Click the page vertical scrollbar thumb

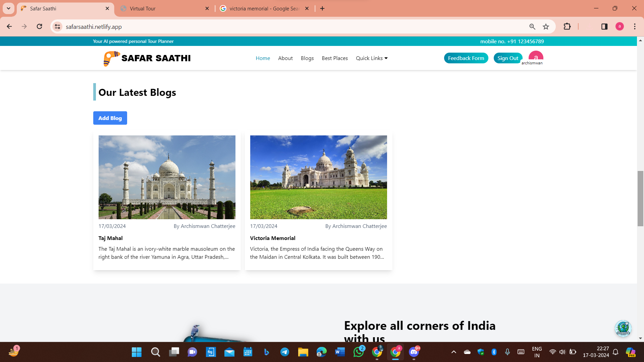640,198
